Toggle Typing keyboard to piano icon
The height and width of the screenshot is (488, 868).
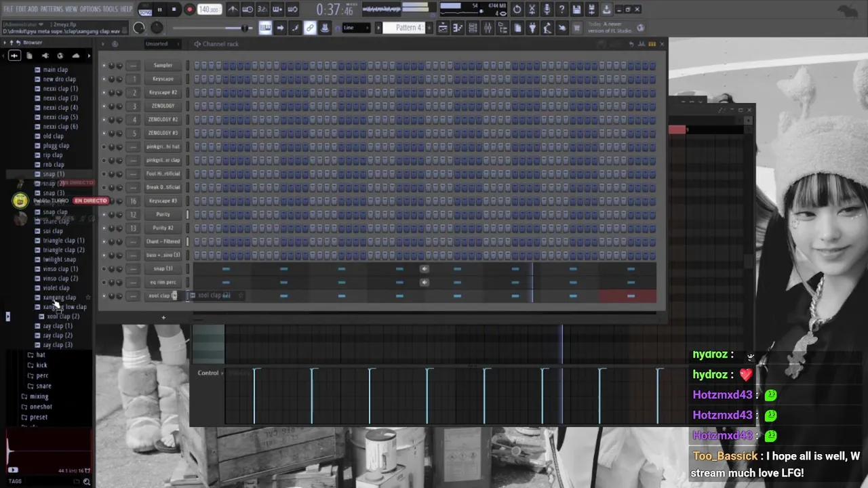point(265,28)
